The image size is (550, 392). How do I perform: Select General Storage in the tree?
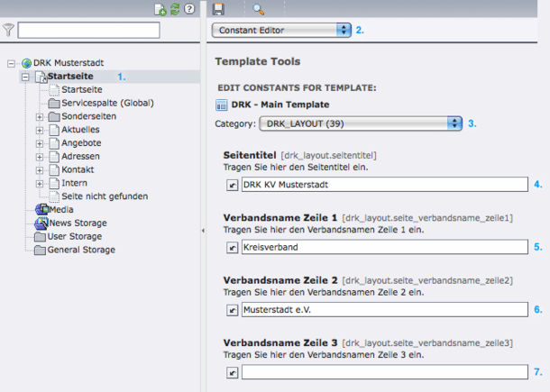click(81, 250)
